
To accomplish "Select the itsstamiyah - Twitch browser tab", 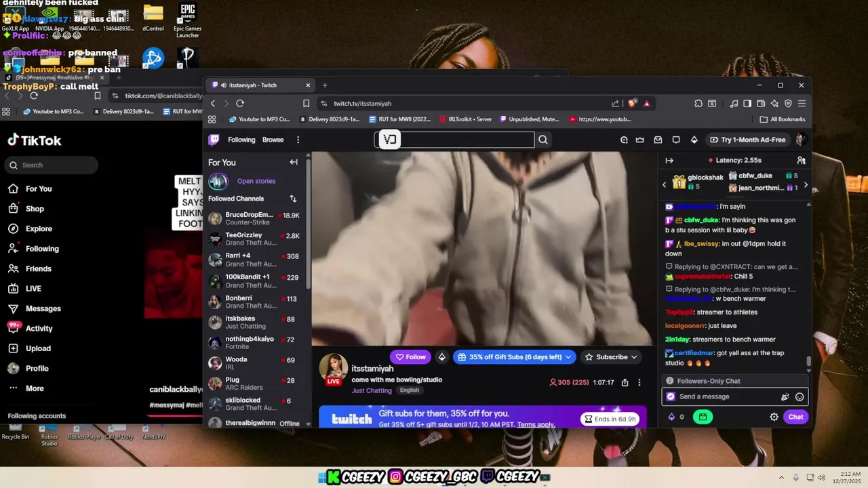I will tap(260, 85).
